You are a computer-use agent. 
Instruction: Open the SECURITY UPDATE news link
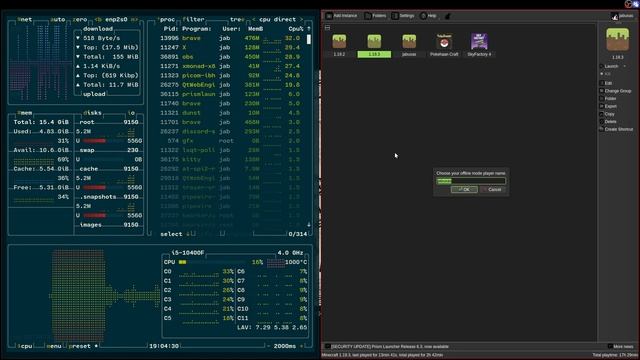click(390, 347)
